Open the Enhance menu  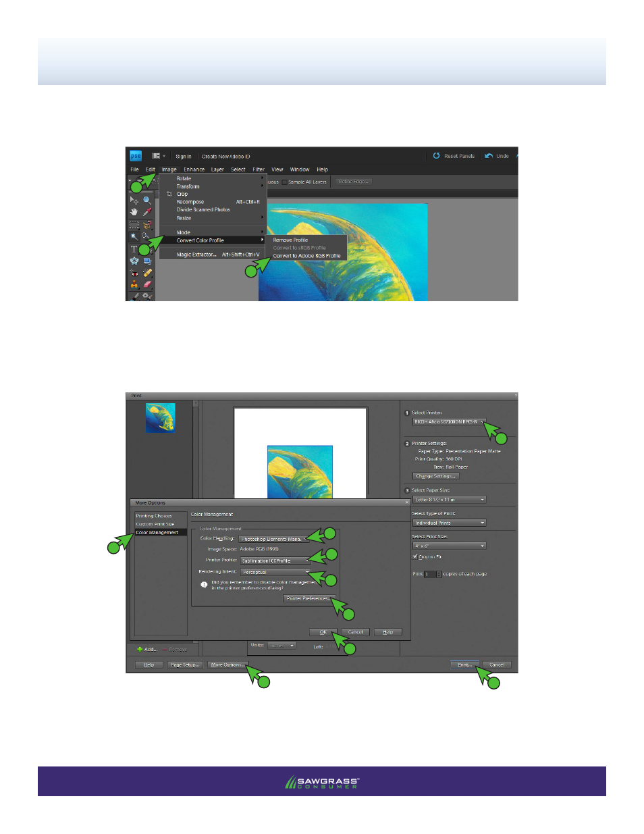click(194, 170)
